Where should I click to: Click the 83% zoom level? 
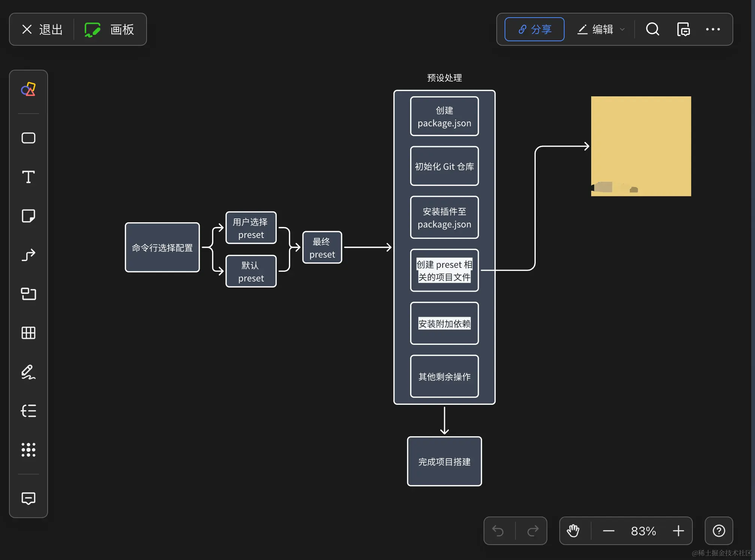[643, 531]
